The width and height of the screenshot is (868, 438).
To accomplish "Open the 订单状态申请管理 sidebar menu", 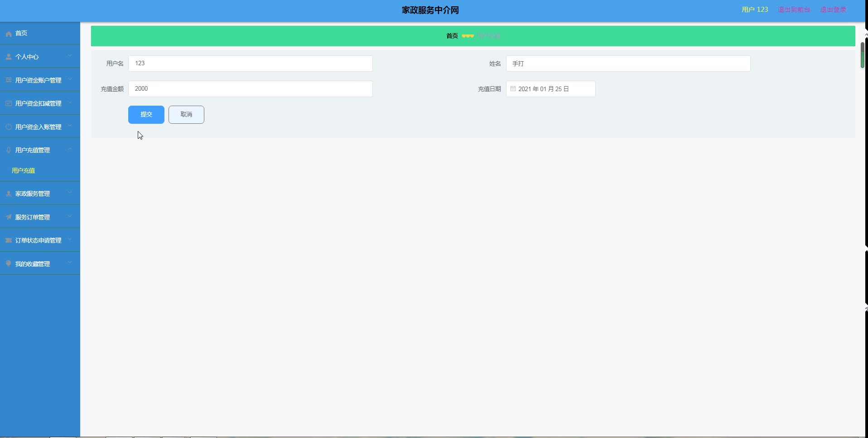I will 40,240.
